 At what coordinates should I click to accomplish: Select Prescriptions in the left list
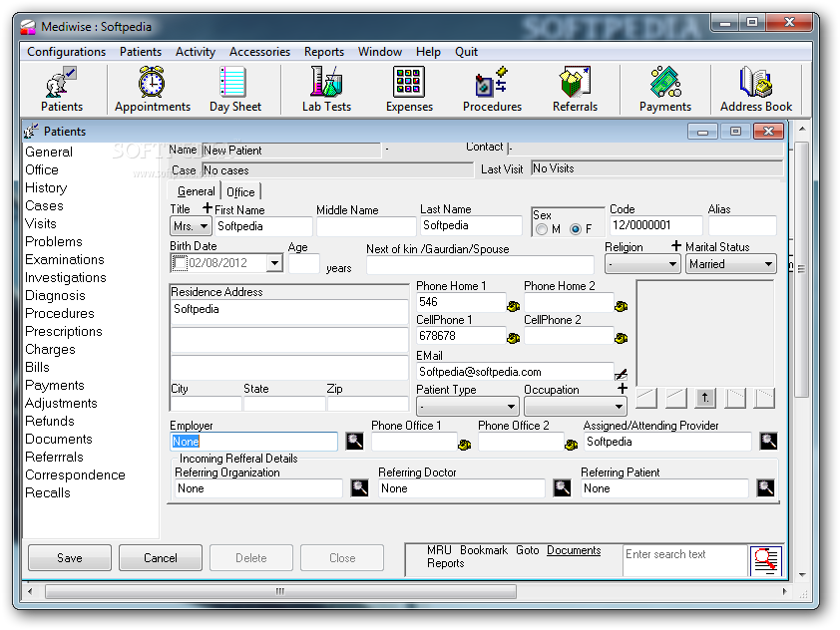point(63,331)
